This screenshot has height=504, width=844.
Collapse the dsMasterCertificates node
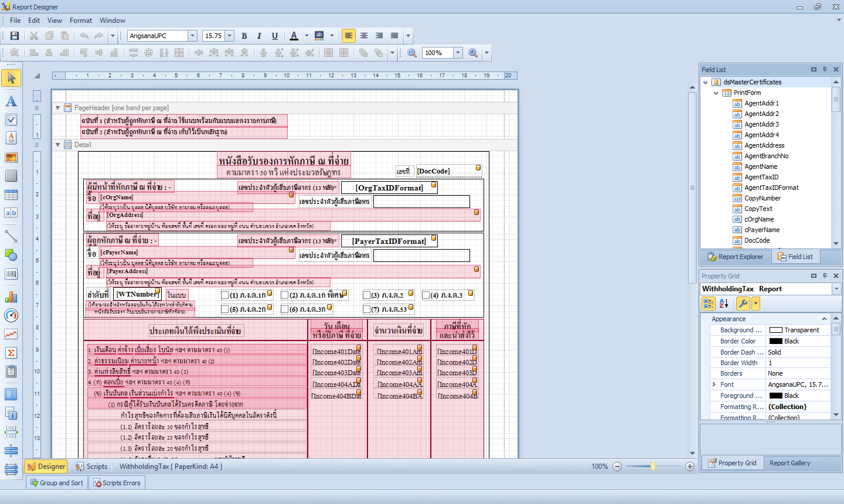click(706, 82)
